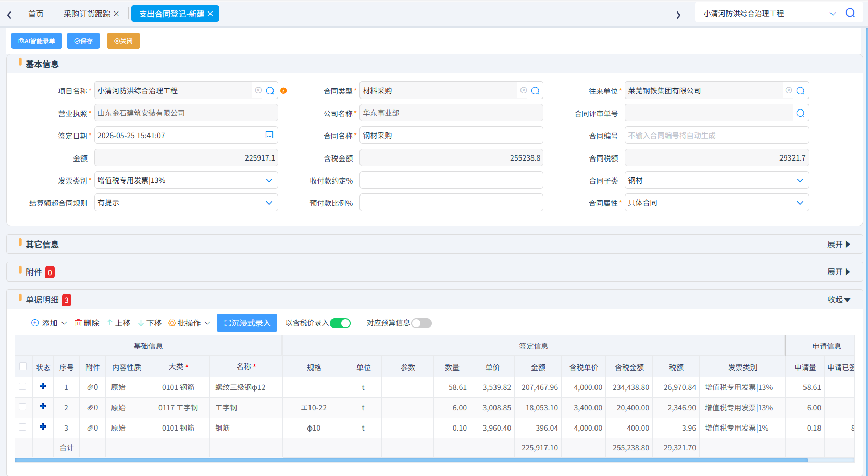868x476 pixels.
Task: Open the 合同子类 dropdown
Action: pos(716,180)
